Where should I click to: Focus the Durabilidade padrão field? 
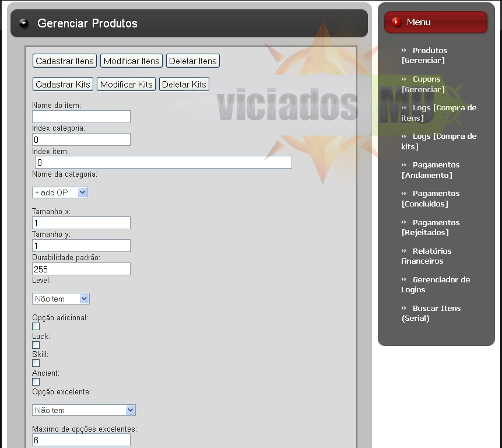(81, 269)
